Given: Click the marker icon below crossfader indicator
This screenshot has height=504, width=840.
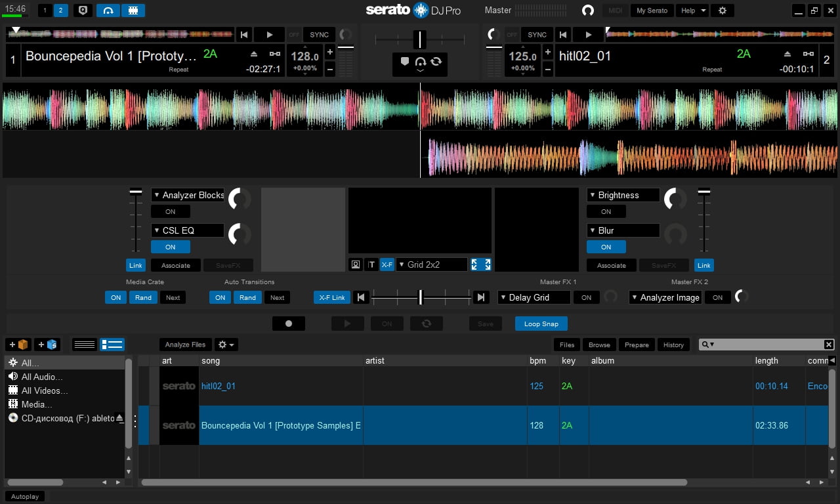Looking at the screenshot, I should [404, 62].
